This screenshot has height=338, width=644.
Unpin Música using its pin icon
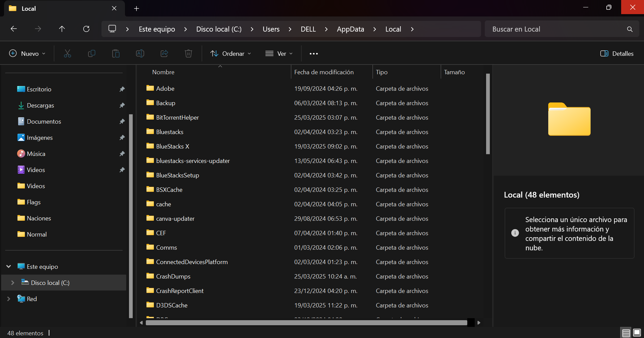coord(122,154)
